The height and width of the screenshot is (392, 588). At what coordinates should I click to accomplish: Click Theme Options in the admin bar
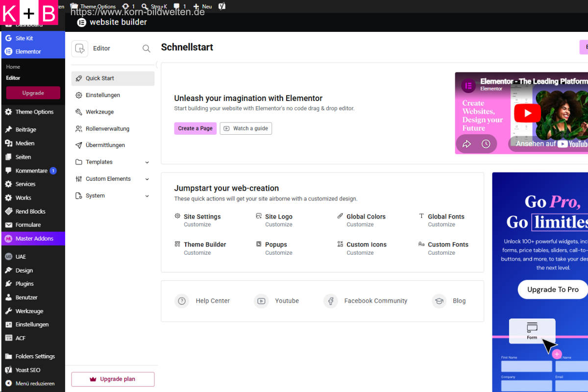93,6
